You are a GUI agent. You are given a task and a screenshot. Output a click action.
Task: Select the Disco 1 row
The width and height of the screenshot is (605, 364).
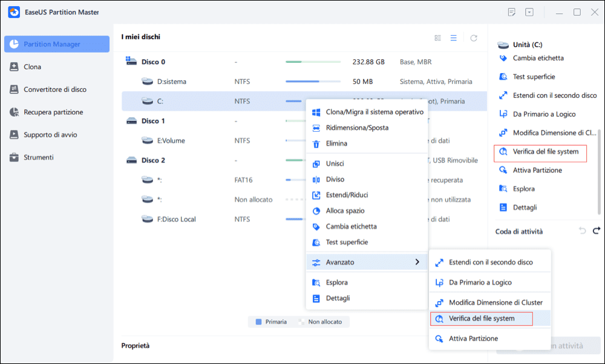point(214,121)
